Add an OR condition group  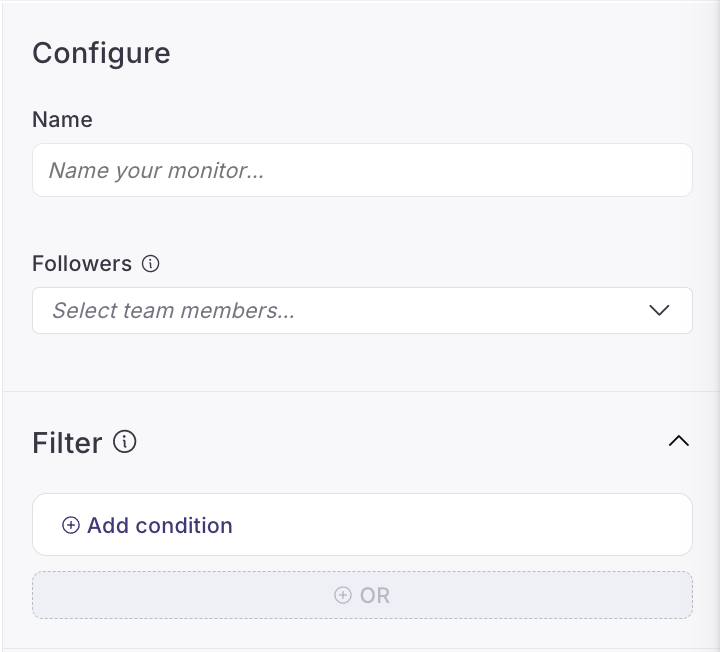tap(362, 595)
